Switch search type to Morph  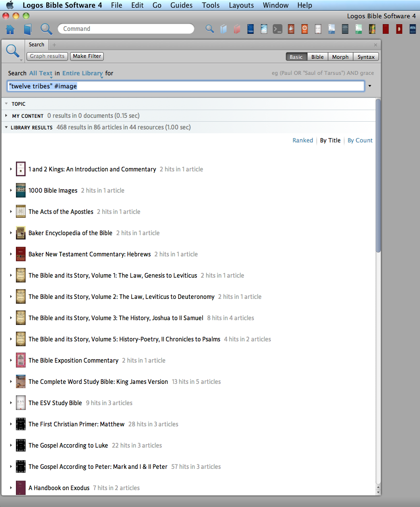(340, 57)
